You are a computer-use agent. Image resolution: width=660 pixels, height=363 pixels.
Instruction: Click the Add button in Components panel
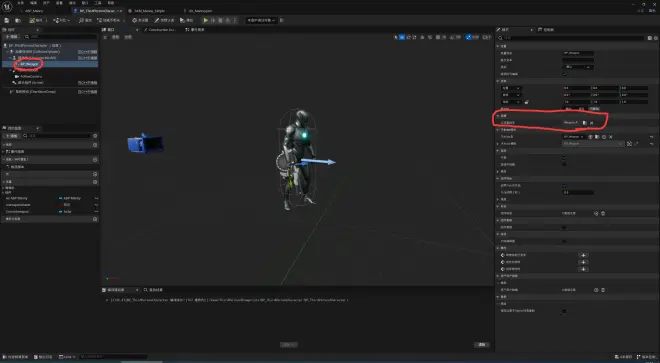coord(12,37)
